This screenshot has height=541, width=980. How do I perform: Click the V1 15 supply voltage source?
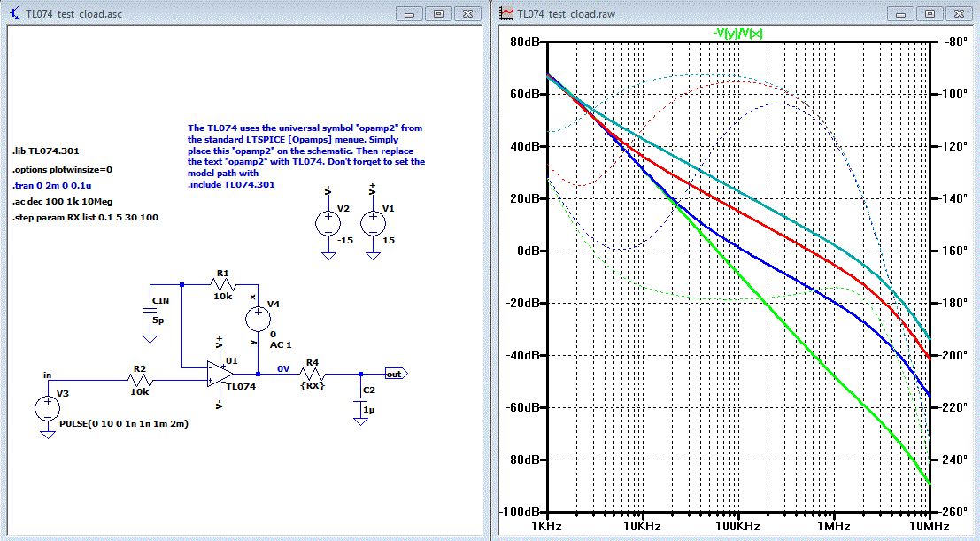[x=373, y=224]
